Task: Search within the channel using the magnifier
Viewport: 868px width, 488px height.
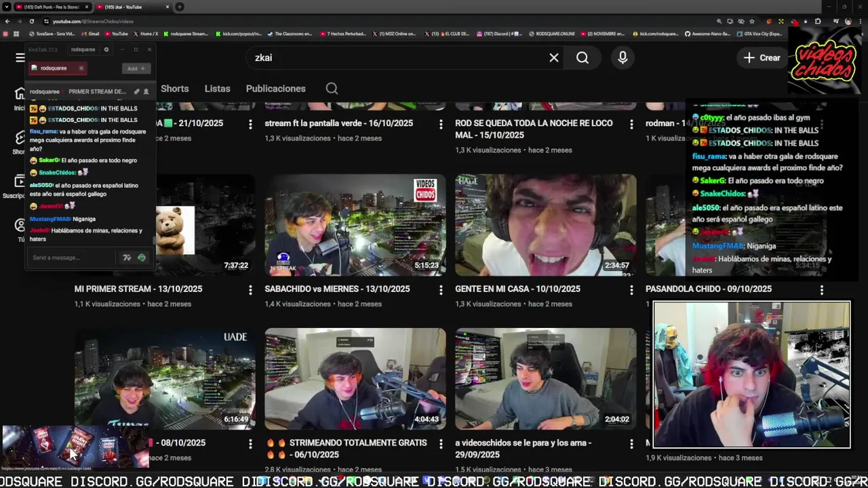Action: point(332,89)
